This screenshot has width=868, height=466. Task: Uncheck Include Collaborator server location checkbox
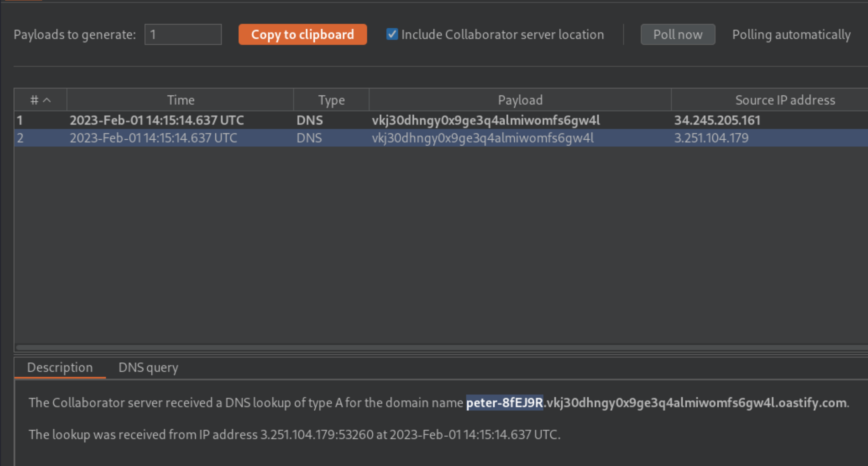point(392,34)
